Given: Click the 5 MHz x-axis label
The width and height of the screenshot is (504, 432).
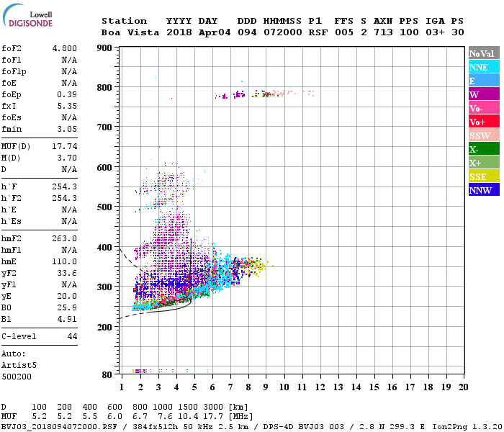Looking at the screenshot, I should pos(194,387).
